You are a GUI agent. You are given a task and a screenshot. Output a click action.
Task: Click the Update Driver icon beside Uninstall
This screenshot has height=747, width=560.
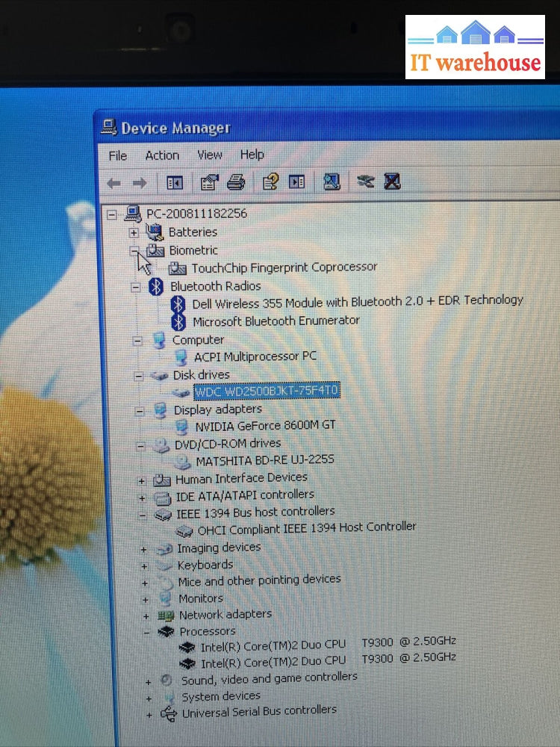coord(365,182)
